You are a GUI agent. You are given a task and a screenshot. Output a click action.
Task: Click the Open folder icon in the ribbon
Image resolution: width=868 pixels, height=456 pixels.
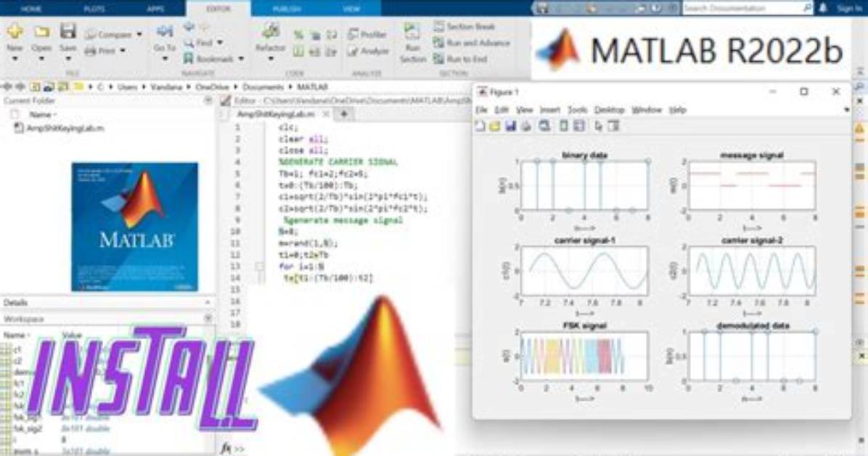coord(41,31)
